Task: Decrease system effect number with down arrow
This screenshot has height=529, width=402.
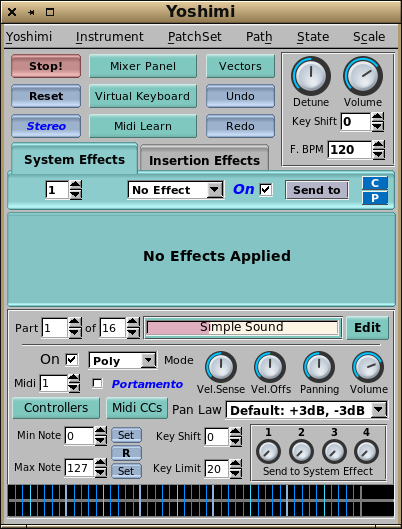Action: (76, 195)
